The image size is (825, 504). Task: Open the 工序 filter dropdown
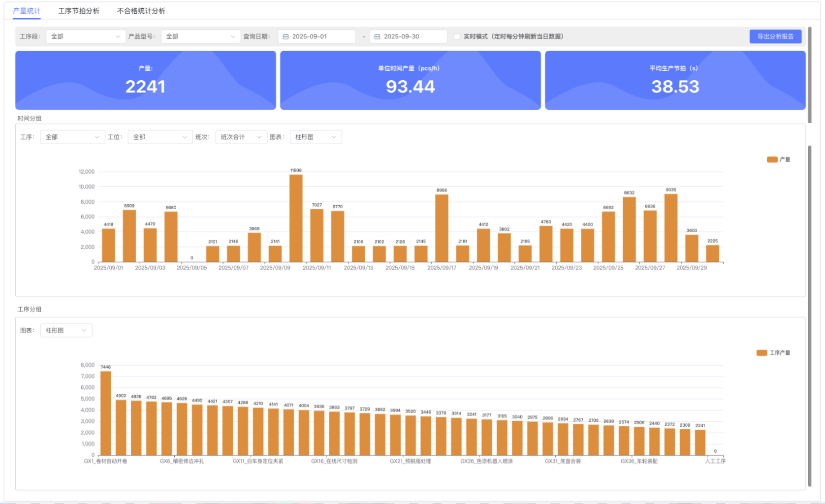(x=72, y=137)
